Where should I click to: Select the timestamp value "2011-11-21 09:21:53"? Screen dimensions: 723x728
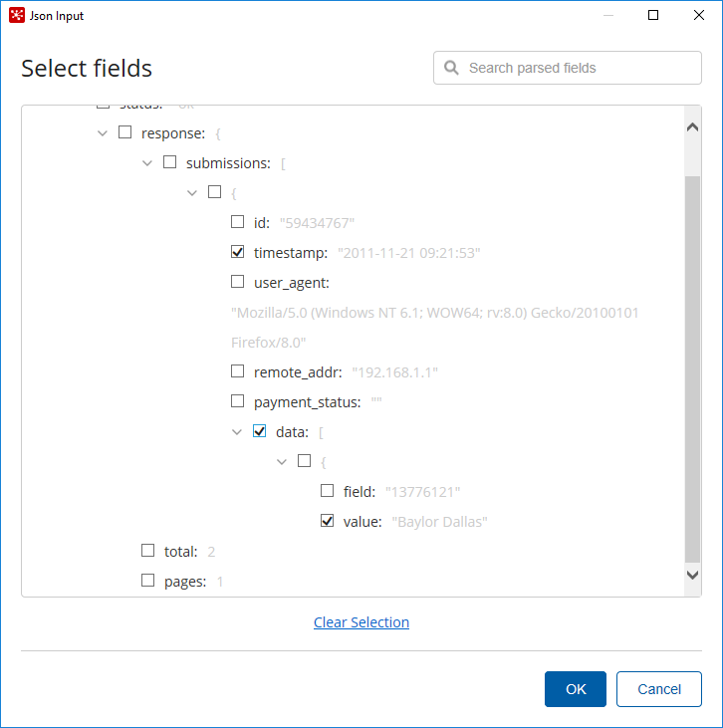click(408, 253)
